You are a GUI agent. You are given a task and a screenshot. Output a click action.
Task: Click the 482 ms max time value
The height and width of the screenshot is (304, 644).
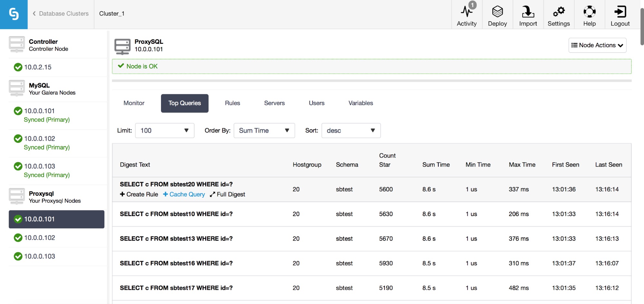519,288
